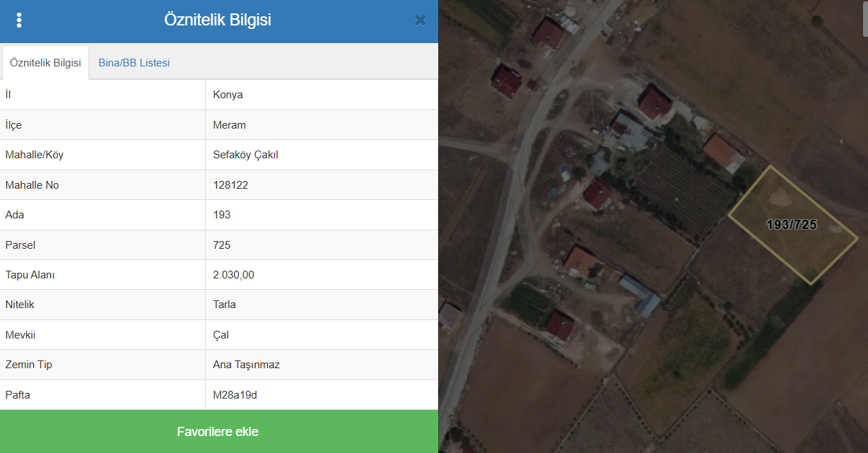Click the Tapu Alanı row label
Viewport: 868px width, 453px height.
[30, 275]
